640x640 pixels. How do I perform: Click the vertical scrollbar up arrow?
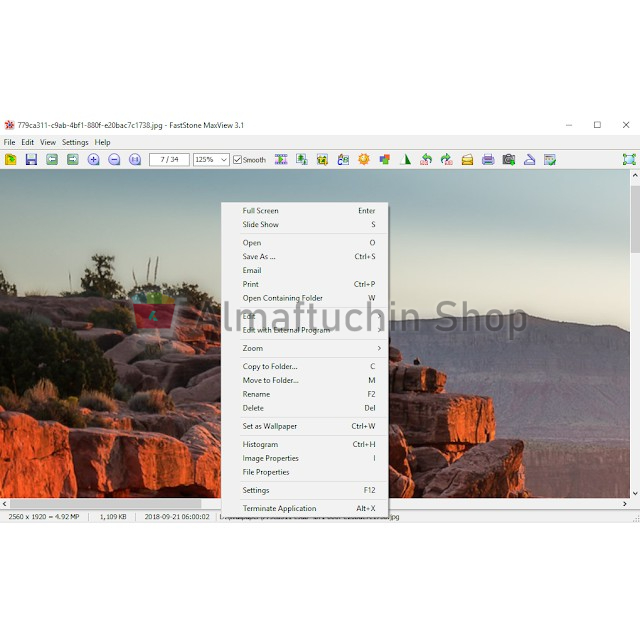[x=635, y=176]
